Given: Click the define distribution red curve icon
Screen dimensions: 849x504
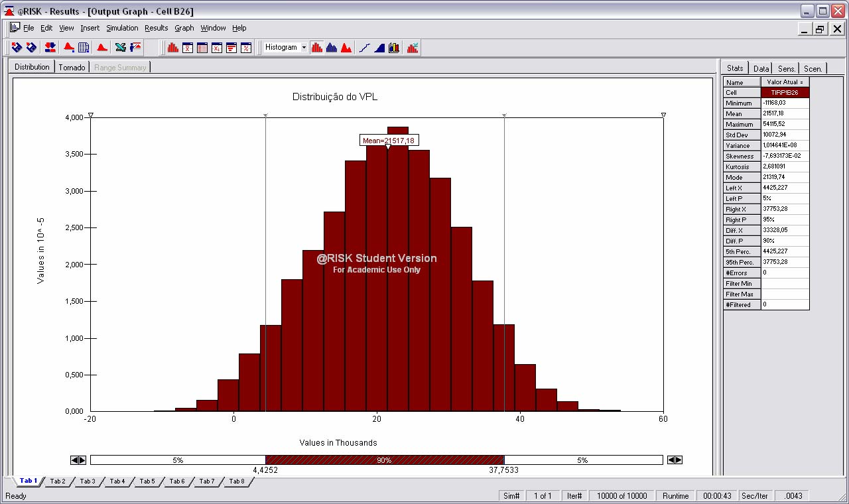Looking at the screenshot, I should point(69,47).
